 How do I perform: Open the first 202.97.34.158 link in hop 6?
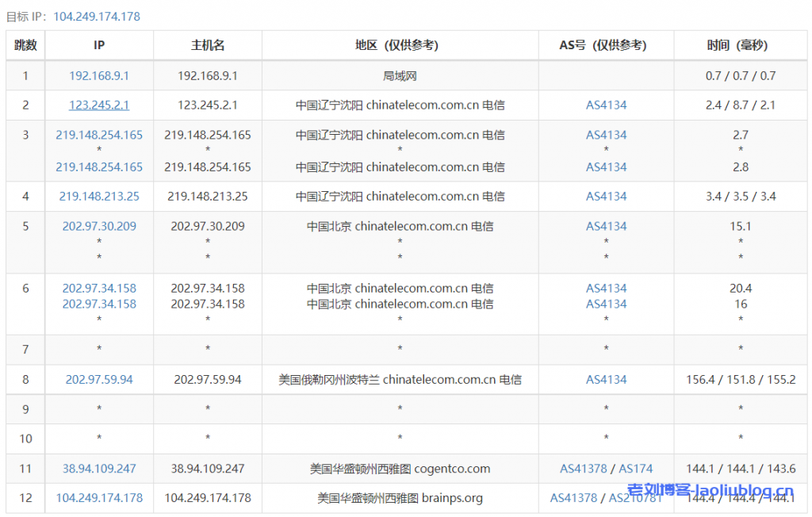[x=98, y=288]
